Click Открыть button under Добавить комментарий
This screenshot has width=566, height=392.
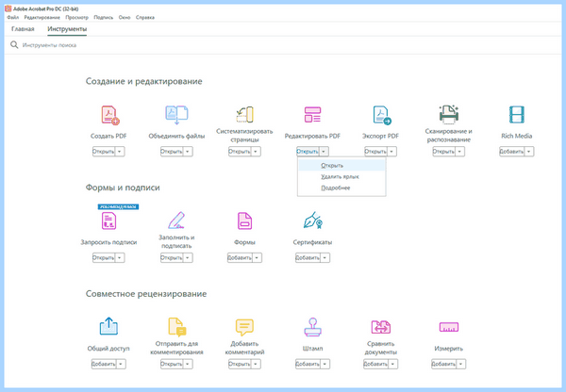(240, 365)
